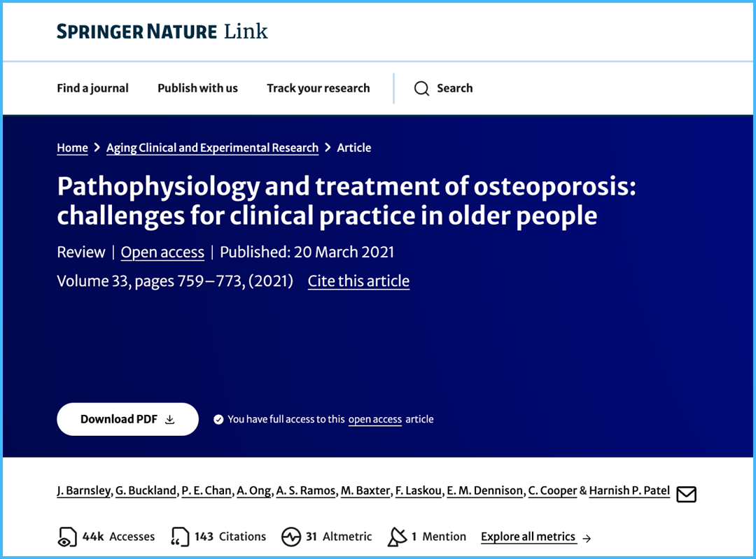This screenshot has width=756, height=559.
Task: Click the Citations quote icon
Action: coord(180,537)
